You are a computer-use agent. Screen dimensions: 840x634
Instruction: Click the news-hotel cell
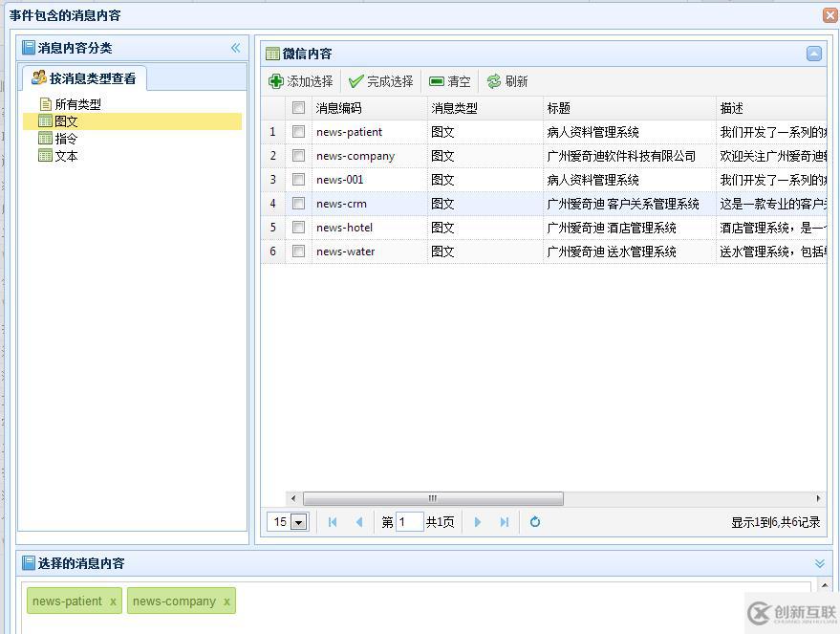point(370,228)
